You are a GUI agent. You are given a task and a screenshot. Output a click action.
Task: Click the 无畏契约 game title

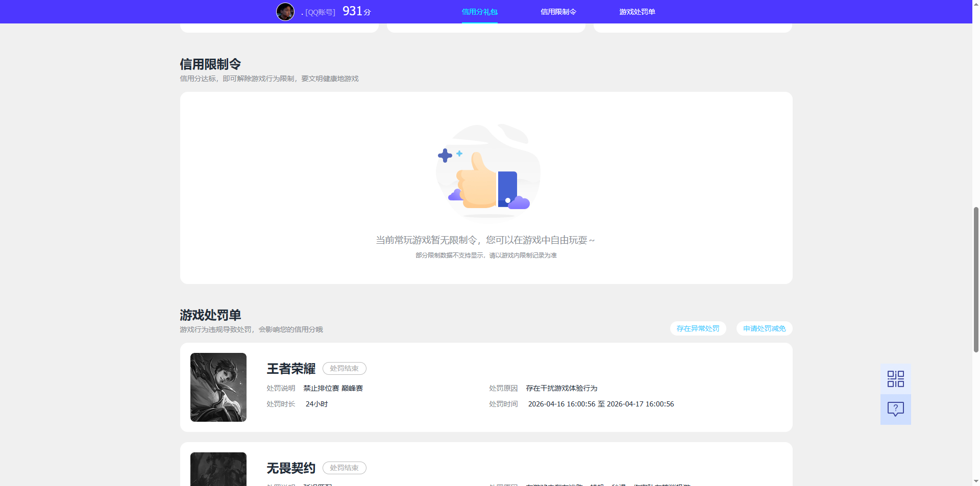point(291,468)
